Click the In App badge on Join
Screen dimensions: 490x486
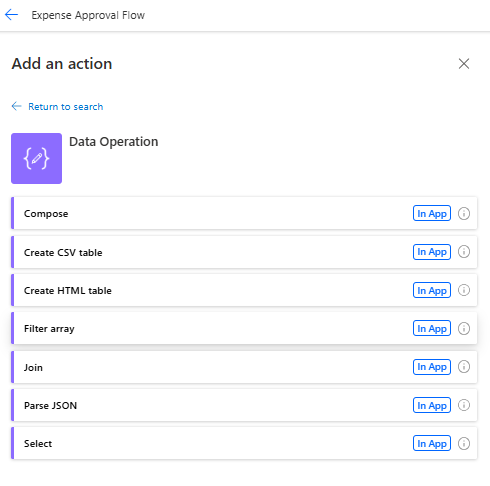click(x=432, y=367)
